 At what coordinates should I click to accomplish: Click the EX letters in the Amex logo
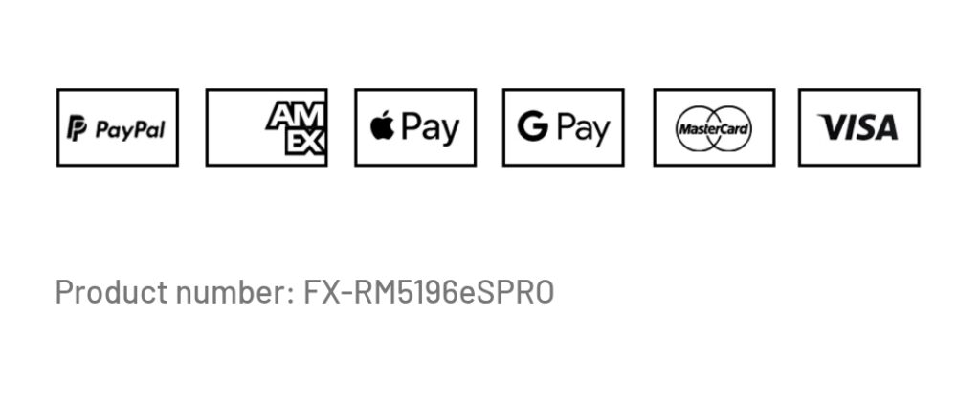click(x=305, y=143)
